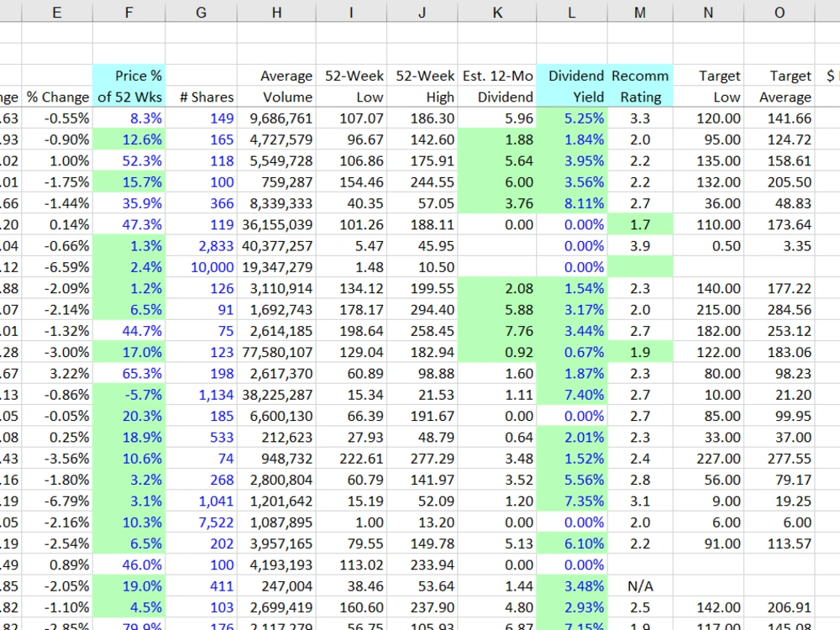Select price percent cell 65.3%
This screenshot has width=840, height=630.
[x=129, y=374]
